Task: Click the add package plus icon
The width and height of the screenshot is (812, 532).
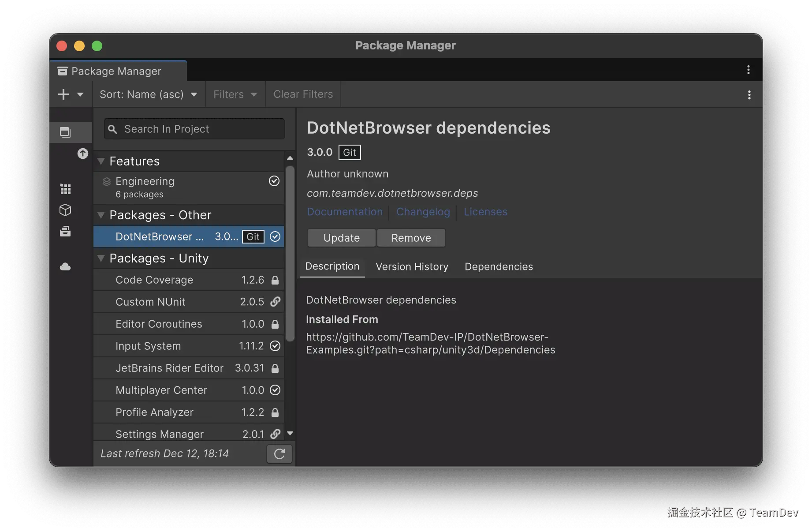Action: pyautogui.click(x=63, y=94)
